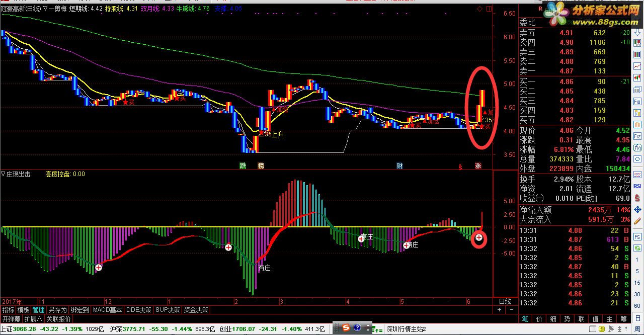Click the F5 chart switch icon

(636, 236)
